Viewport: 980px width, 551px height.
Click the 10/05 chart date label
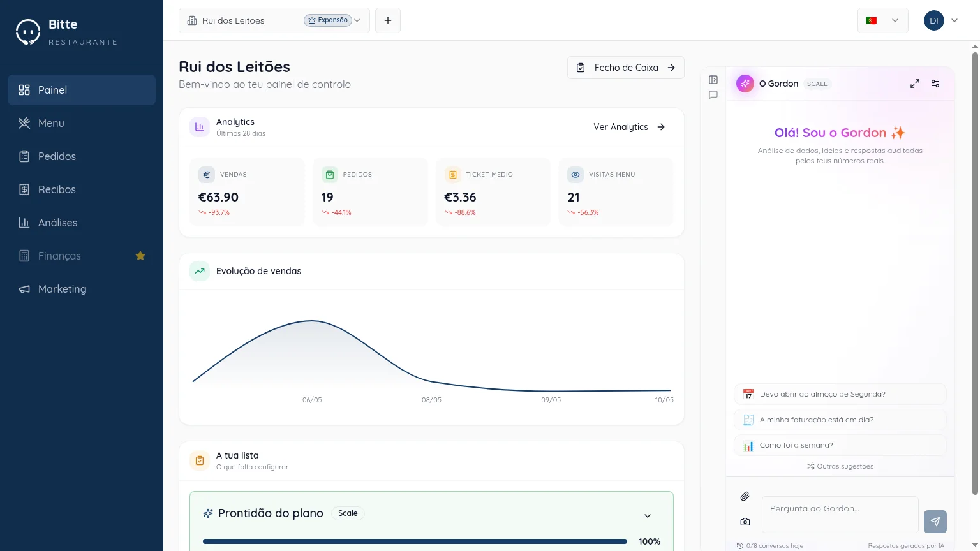(664, 400)
